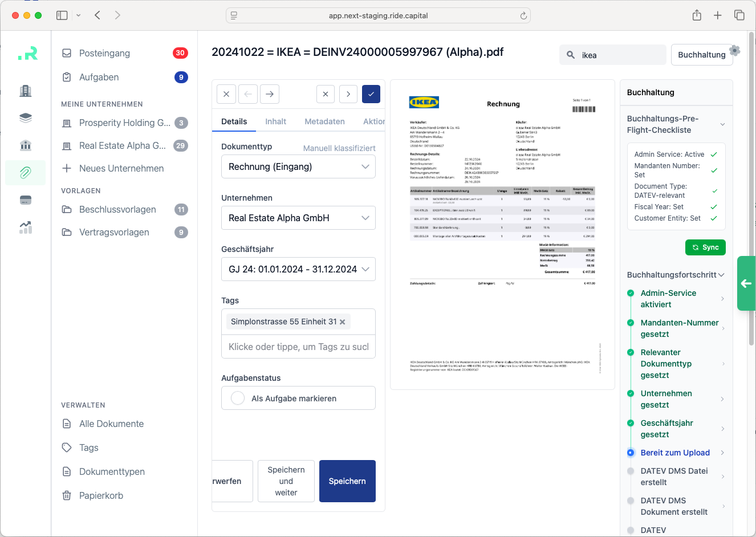Open the Metadaten tab
The height and width of the screenshot is (537, 756).
tap(324, 121)
